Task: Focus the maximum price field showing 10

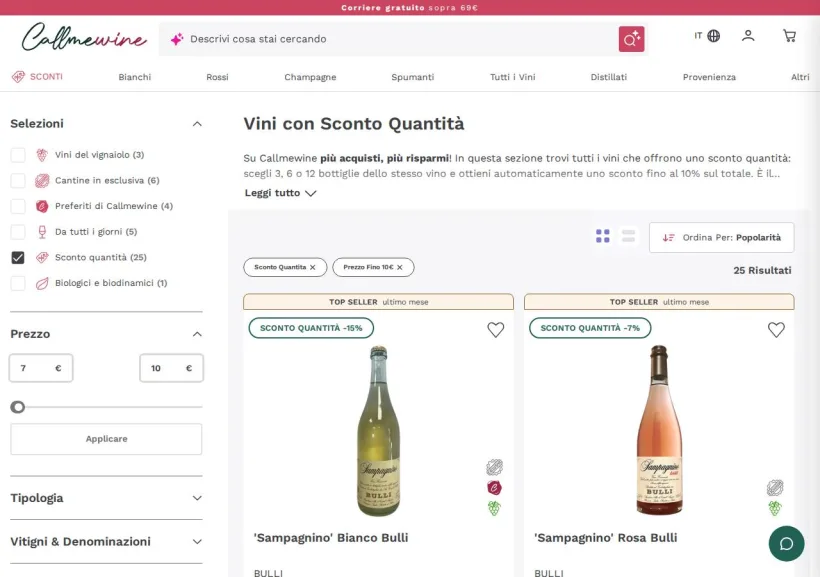Action: 172,368
